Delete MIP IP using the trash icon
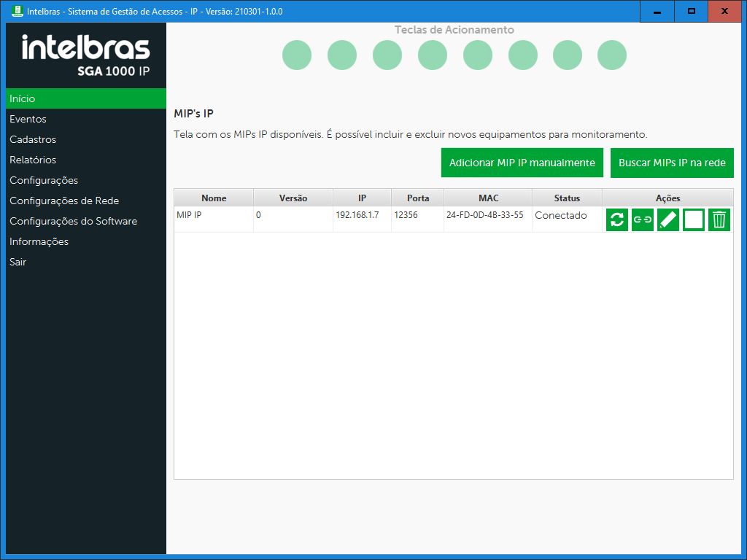This screenshot has width=747, height=560. [x=719, y=219]
